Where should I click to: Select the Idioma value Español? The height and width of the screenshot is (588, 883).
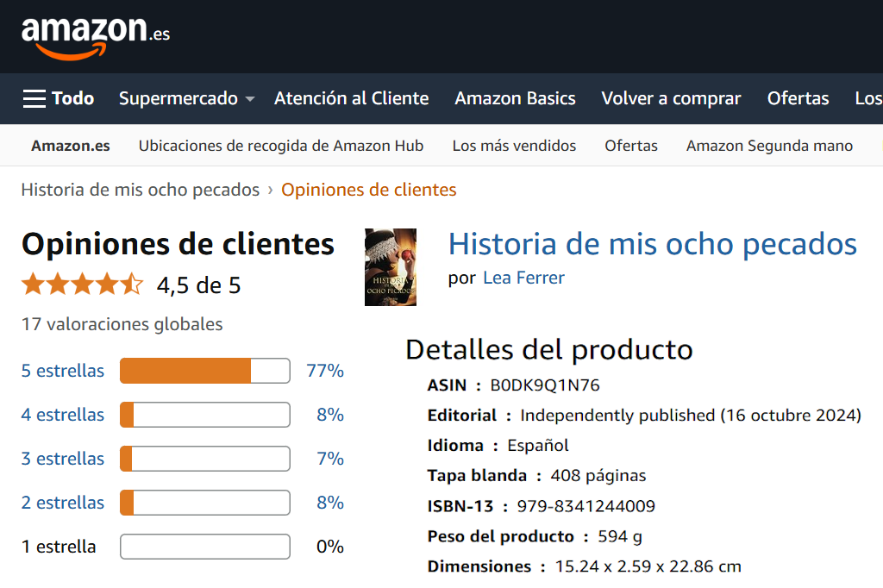click(x=538, y=446)
